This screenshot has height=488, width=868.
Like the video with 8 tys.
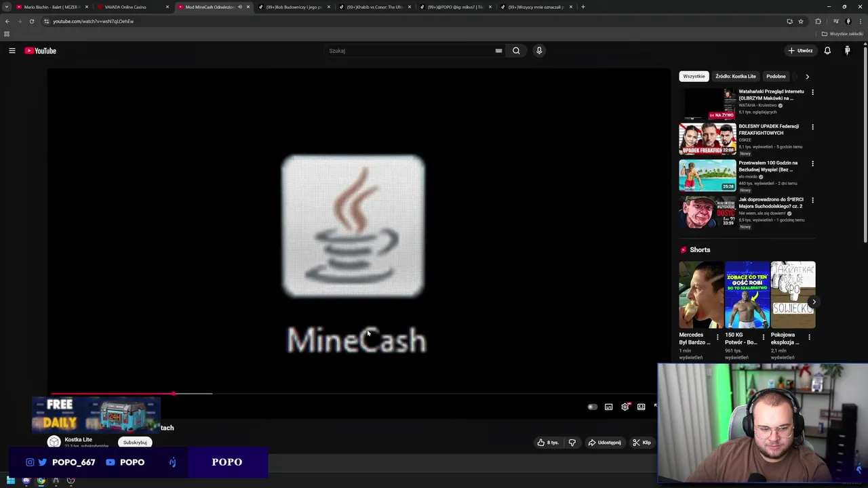coord(548,443)
